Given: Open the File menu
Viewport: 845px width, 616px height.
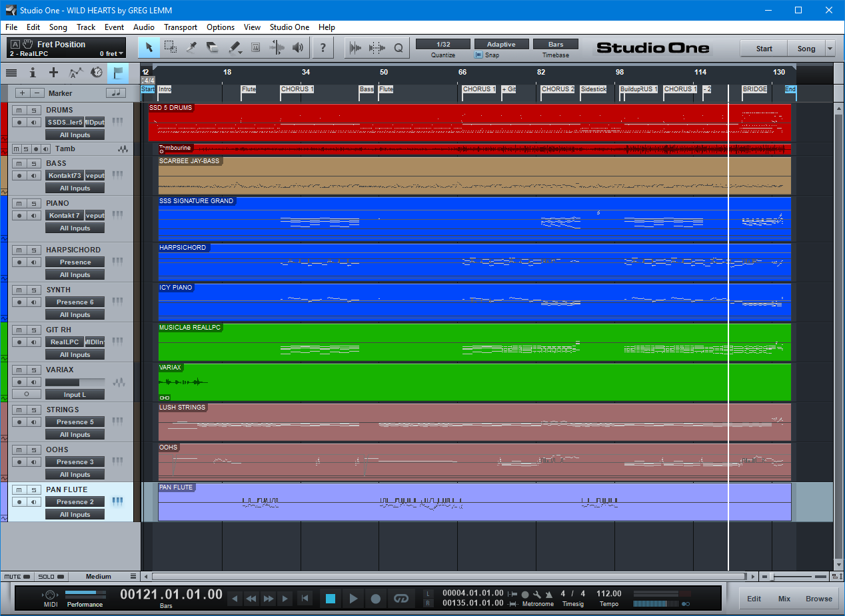Looking at the screenshot, I should 11,27.
